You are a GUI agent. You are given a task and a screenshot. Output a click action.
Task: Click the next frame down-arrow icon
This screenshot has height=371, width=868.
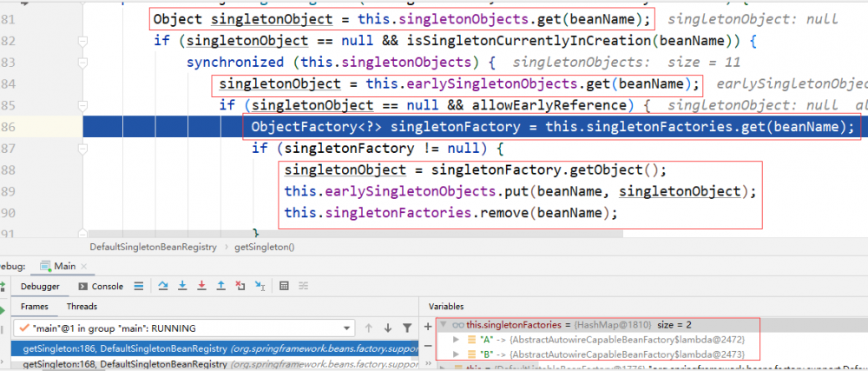[x=387, y=328]
